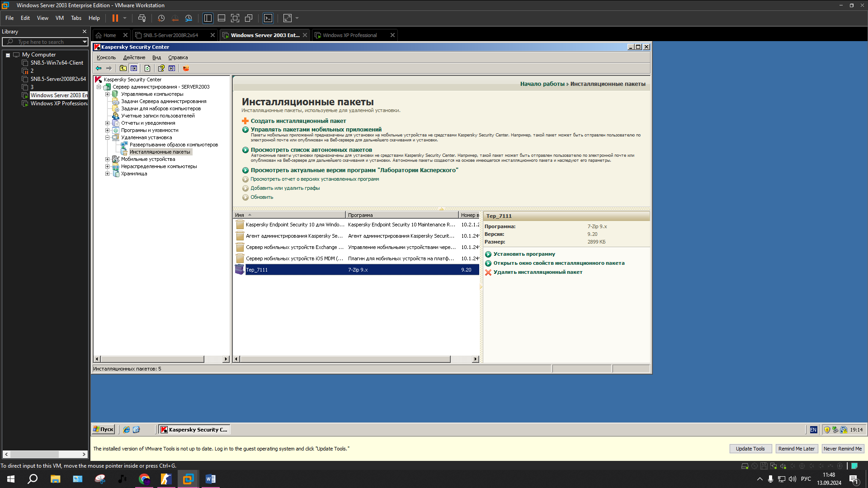Select Задачи Сервера администрирования tree item
Image resolution: width=868 pixels, height=488 pixels.
pos(164,101)
